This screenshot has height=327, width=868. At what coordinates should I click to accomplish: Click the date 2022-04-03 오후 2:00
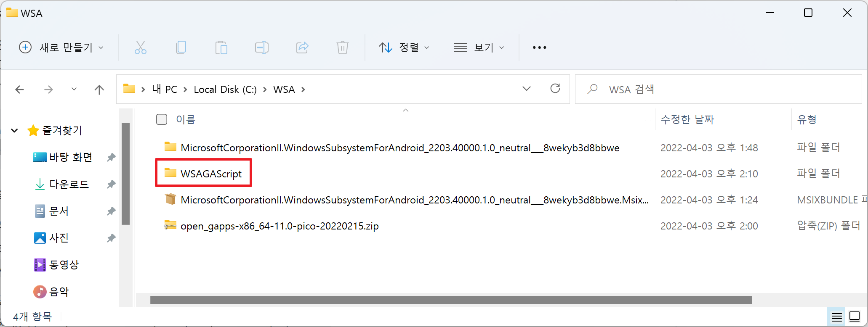click(x=709, y=226)
